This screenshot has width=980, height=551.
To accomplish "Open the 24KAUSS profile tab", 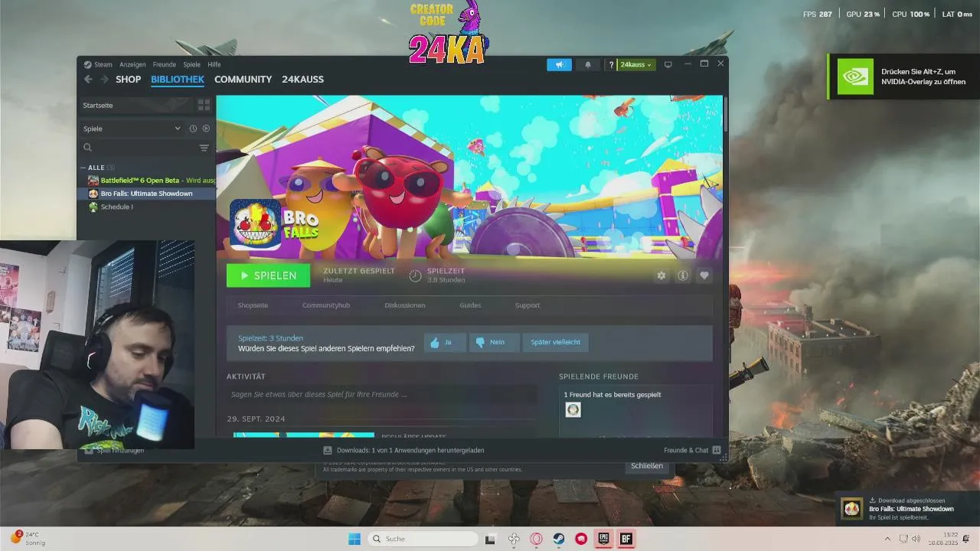I will tap(302, 80).
